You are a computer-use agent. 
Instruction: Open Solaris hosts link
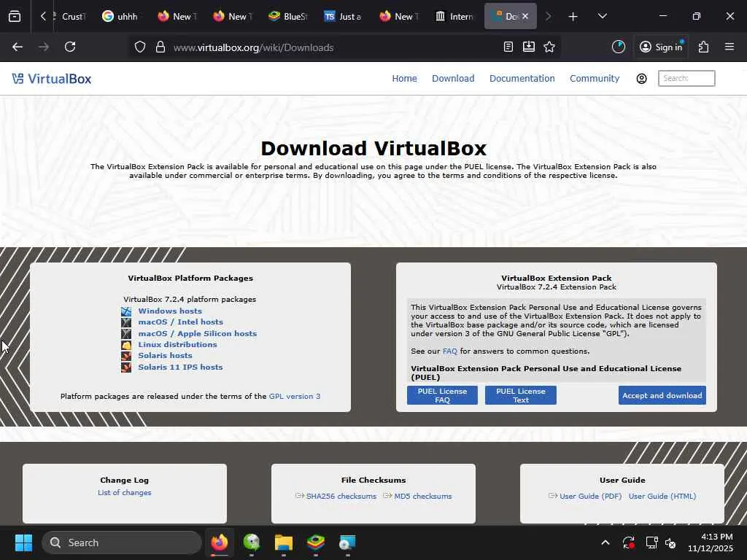point(166,355)
